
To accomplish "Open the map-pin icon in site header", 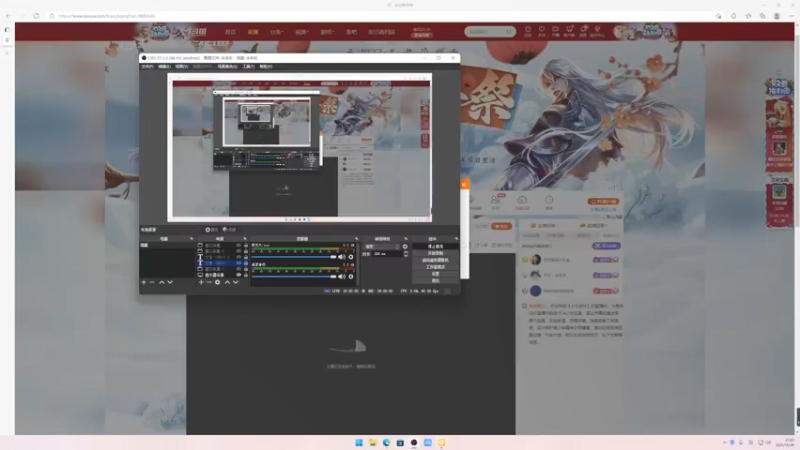I will (597, 31).
